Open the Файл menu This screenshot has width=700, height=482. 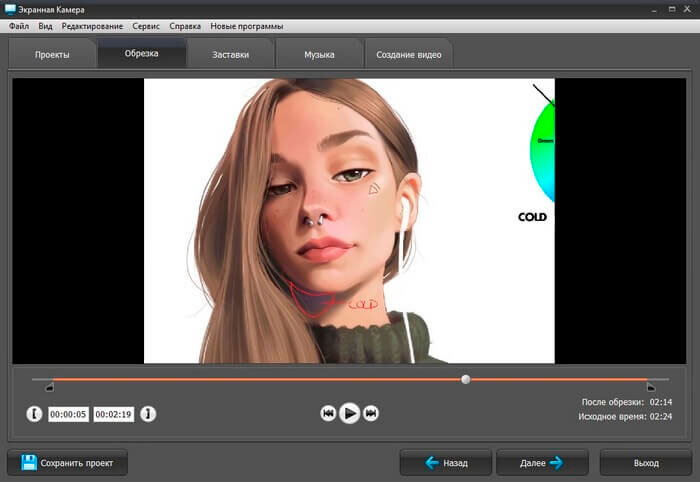pyautogui.click(x=19, y=26)
